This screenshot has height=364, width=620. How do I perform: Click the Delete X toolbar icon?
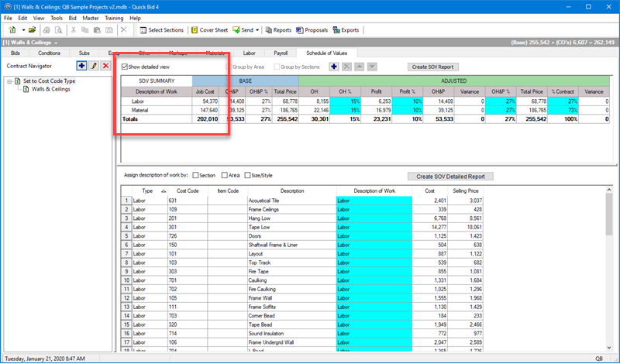click(x=124, y=30)
